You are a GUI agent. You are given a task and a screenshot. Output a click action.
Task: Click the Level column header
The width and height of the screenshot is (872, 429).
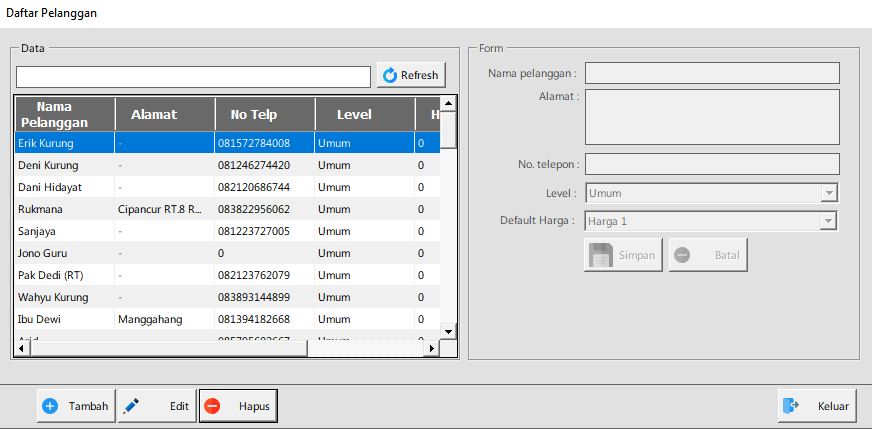[x=365, y=114]
